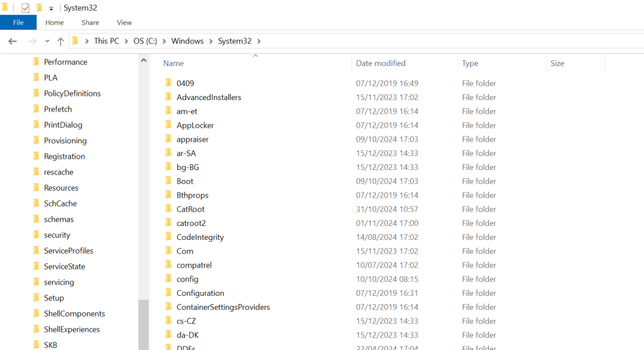Expand the chevron after Windows in the address bar

211,41
